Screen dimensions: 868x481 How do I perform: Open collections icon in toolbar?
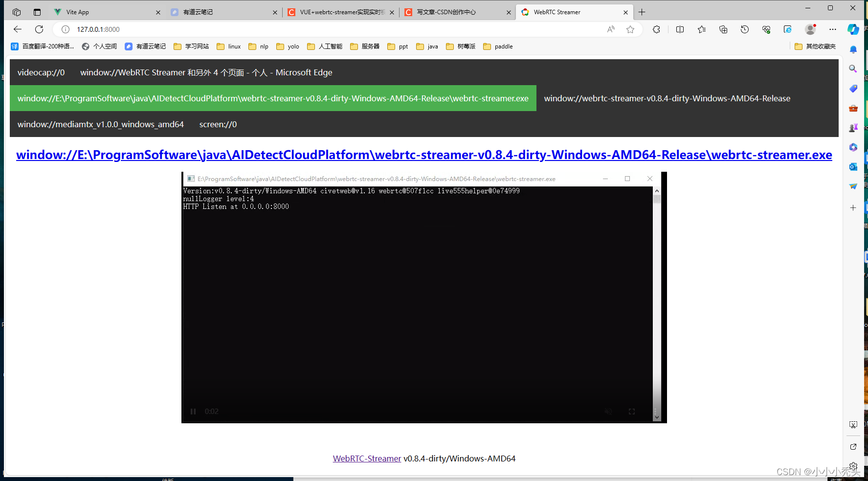click(x=723, y=29)
